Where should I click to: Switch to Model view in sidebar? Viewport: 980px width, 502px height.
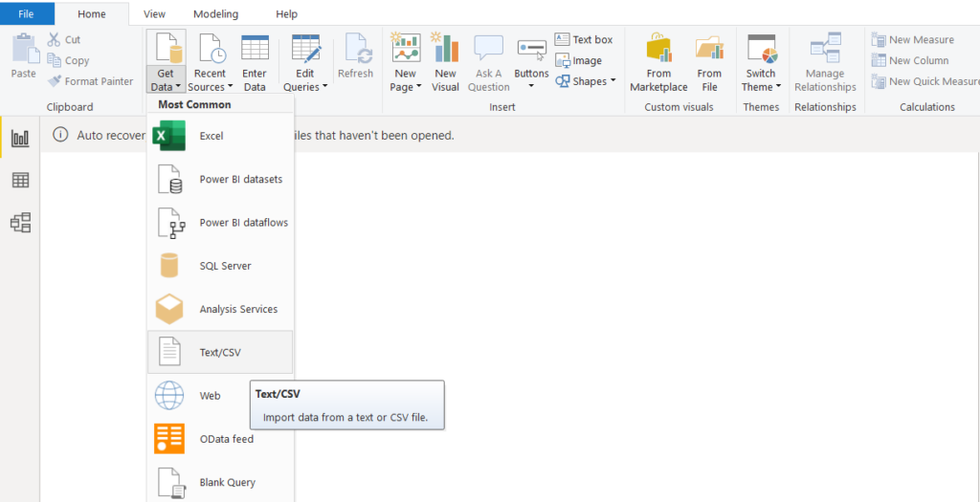click(20, 222)
